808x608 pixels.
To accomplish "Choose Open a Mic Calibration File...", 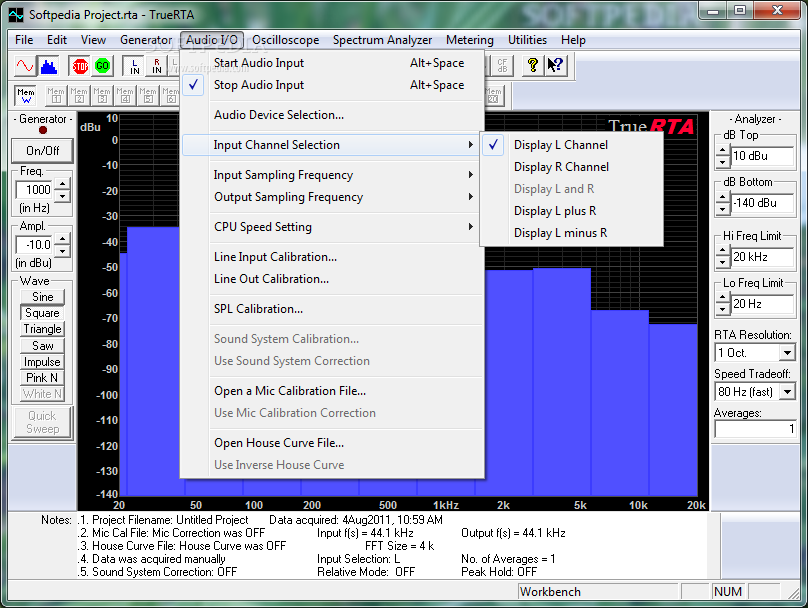I will pos(332,391).
